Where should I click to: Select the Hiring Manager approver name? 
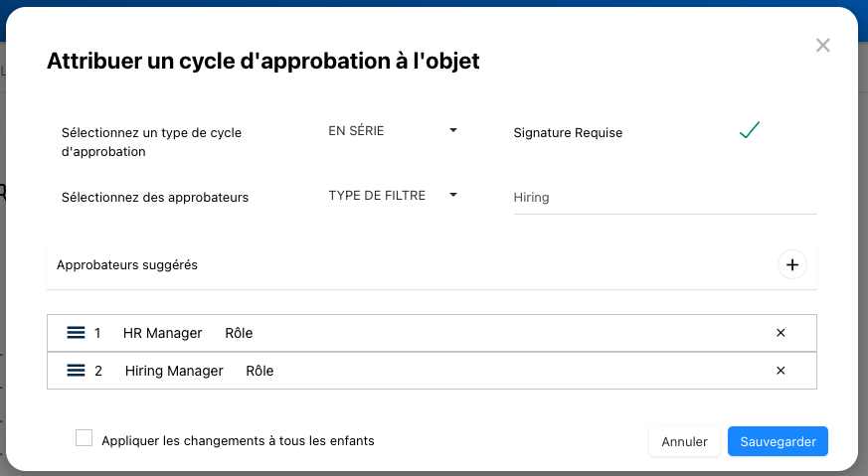[x=174, y=371]
